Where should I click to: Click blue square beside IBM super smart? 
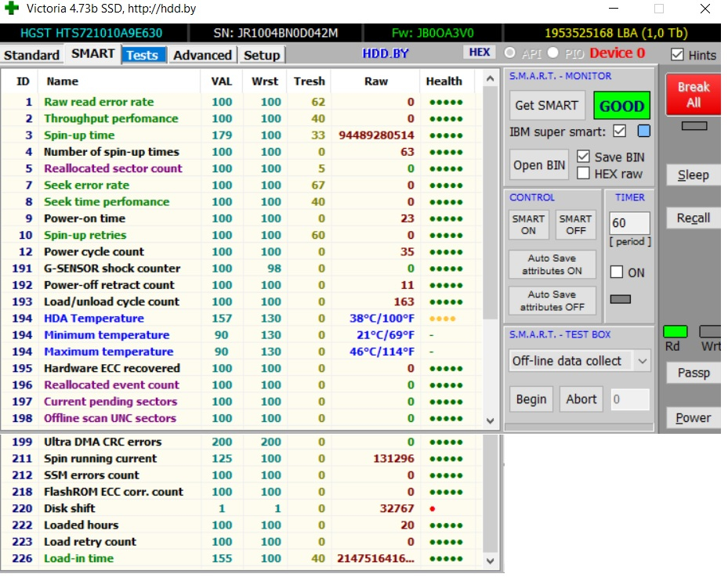point(644,131)
